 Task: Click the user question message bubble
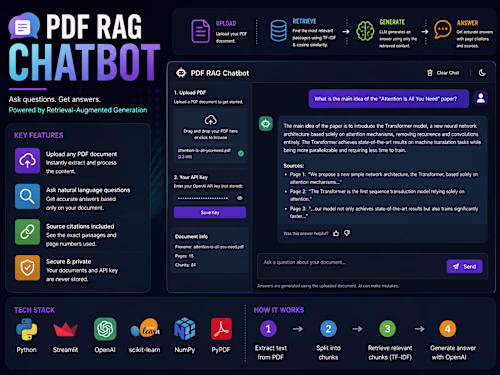[389, 99]
